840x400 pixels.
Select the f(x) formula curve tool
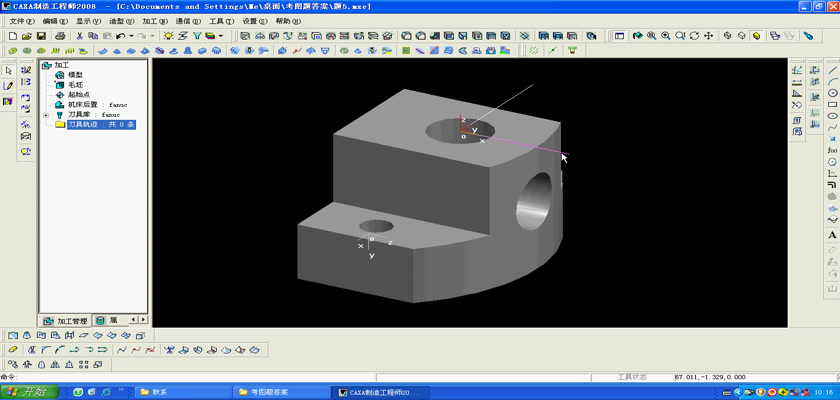click(x=832, y=150)
